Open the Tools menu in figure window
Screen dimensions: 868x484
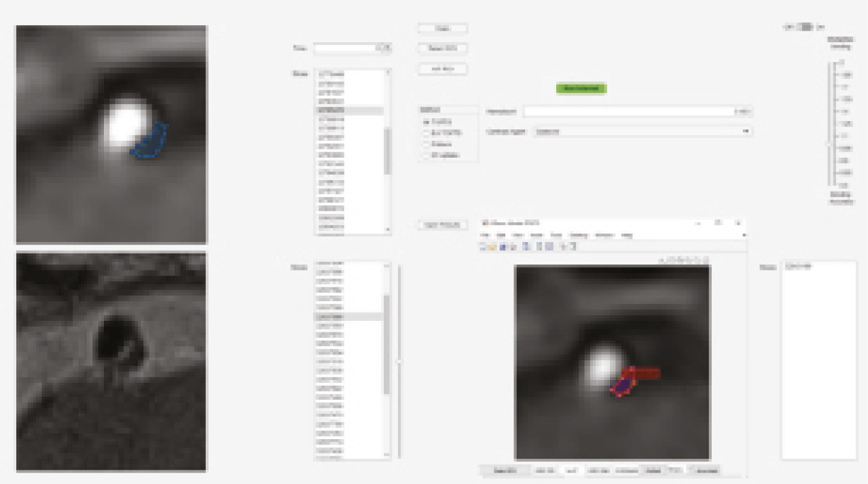pyautogui.click(x=556, y=235)
